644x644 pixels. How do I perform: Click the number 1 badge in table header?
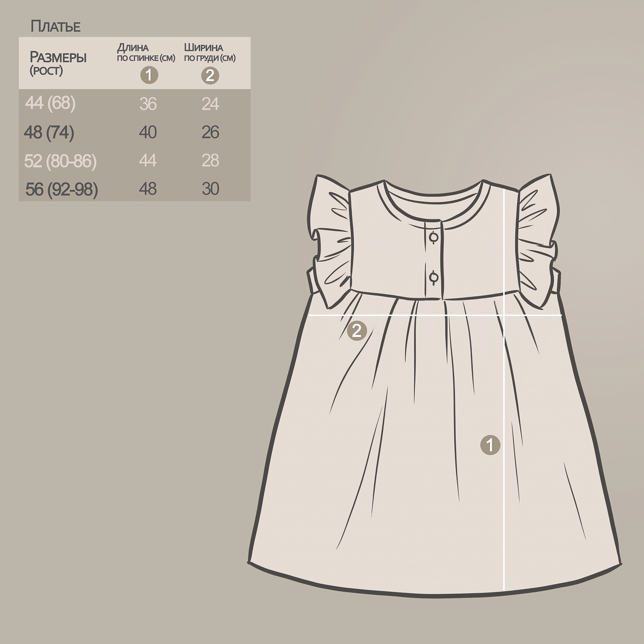click(x=149, y=75)
